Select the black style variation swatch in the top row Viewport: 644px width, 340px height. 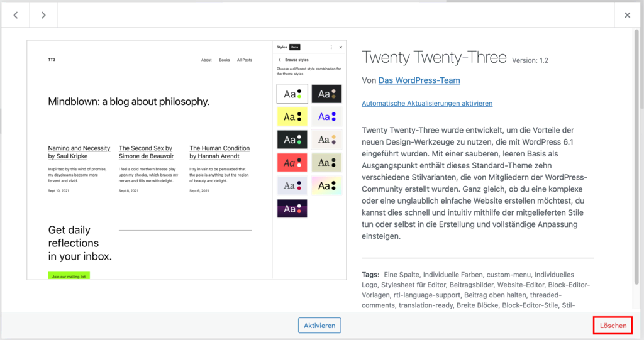(x=326, y=94)
